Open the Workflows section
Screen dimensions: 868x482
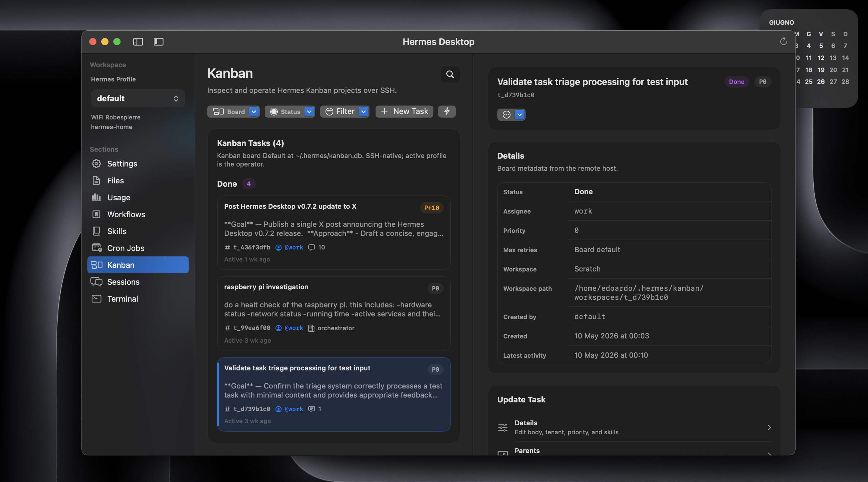tap(138, 214)
